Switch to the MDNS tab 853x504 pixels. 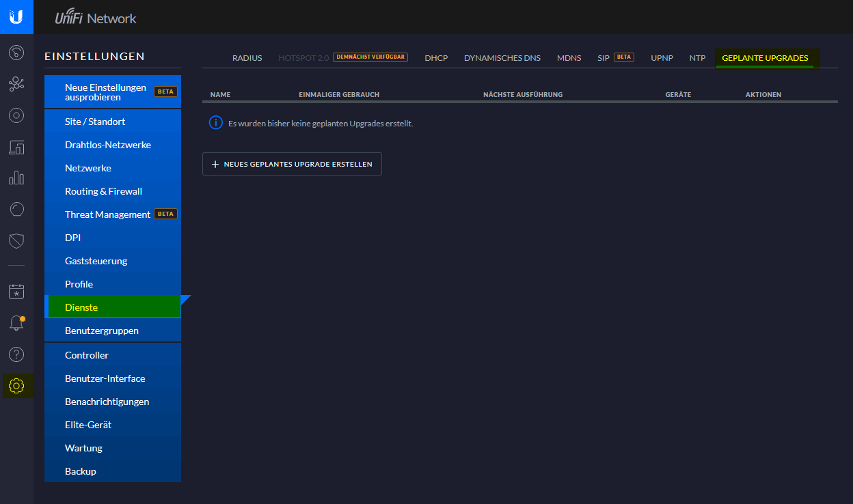coord(569,58)
